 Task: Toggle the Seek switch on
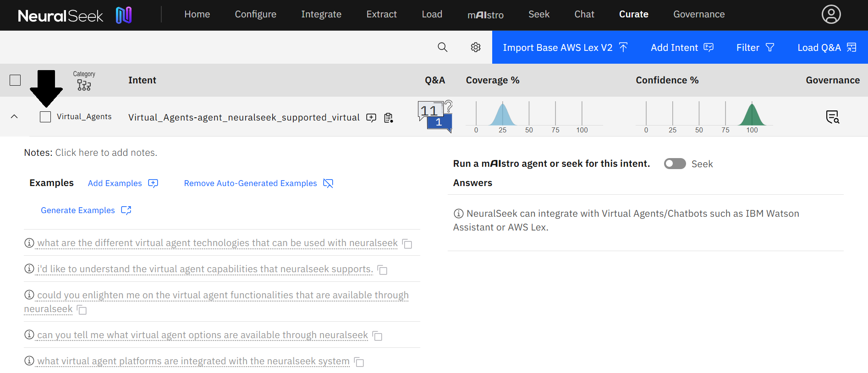click(x=675, y=164)
